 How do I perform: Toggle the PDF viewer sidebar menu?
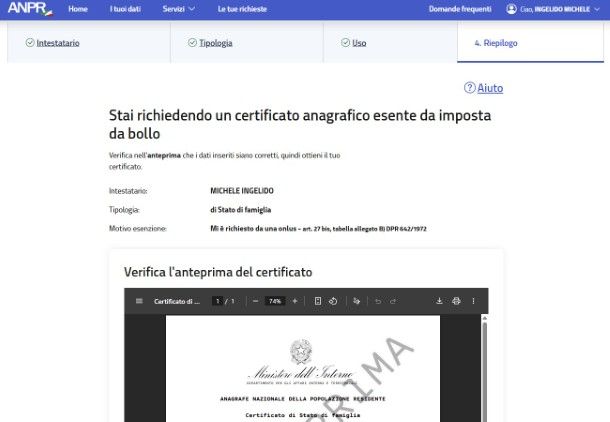(139, 301)
